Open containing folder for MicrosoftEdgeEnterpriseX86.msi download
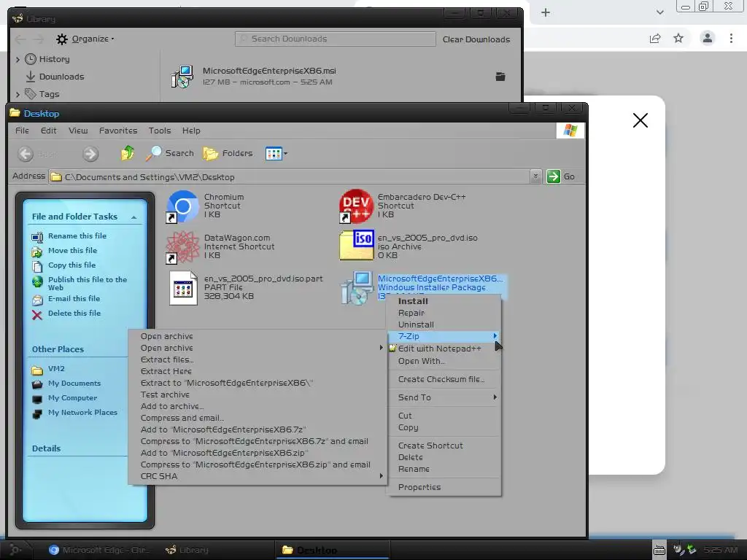Viewport: 747px width, 560px height. click(500, 77)
